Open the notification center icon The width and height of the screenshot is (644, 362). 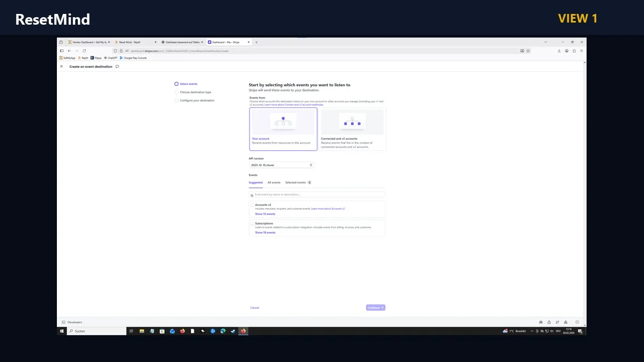point(580,331)
